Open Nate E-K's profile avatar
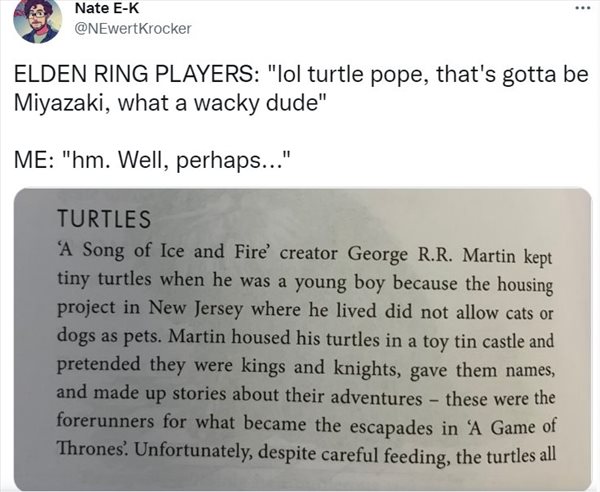This screenshot has width=600, height=492. [x=38, y=20]
